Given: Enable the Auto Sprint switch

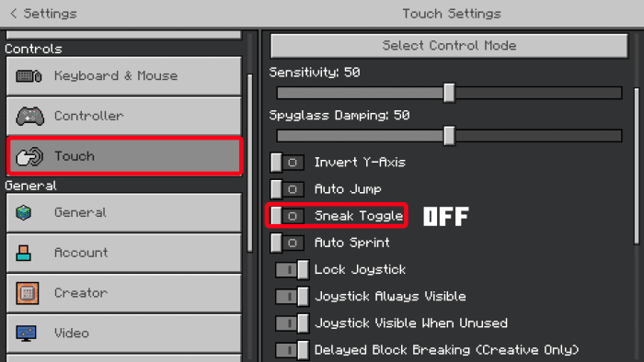Looking at the screenshot, I should (x=287, y=243).
